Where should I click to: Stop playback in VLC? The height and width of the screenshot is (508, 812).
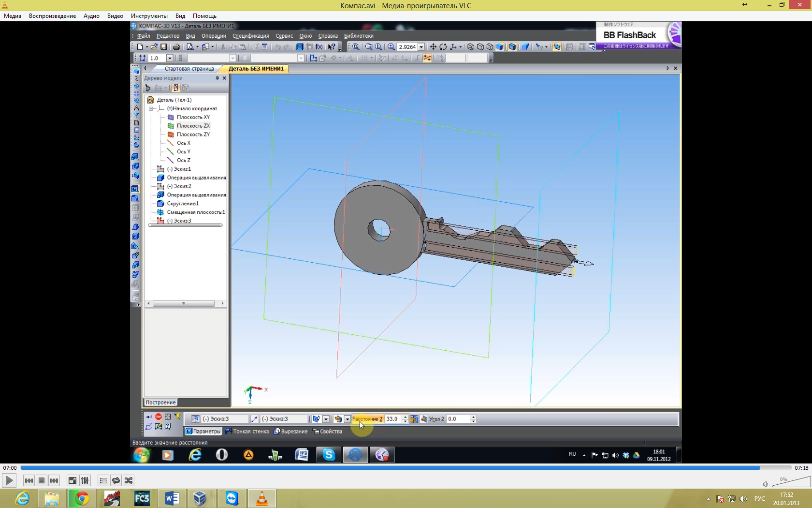coord(42,480)
